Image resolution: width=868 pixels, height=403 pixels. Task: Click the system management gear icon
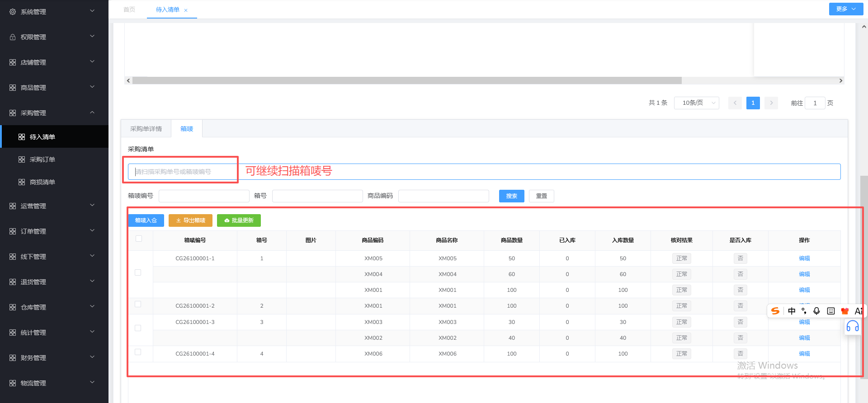tap(13, 12)
